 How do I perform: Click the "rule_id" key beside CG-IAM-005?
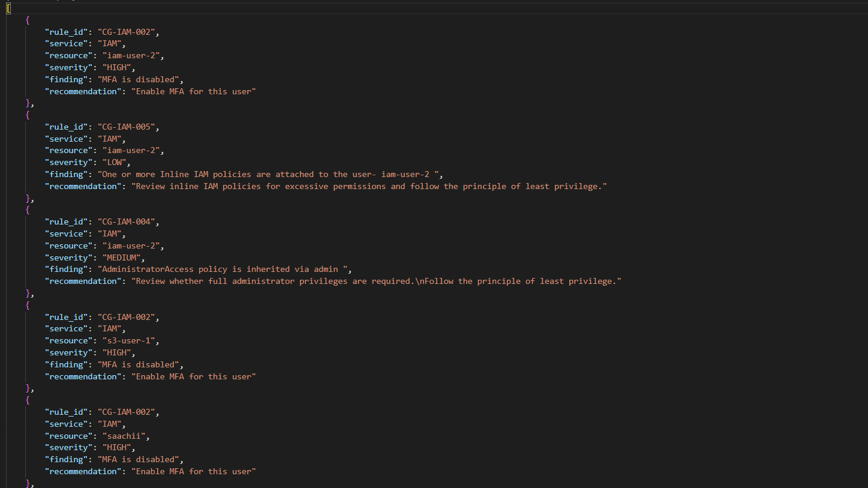(x=66, y=127)
